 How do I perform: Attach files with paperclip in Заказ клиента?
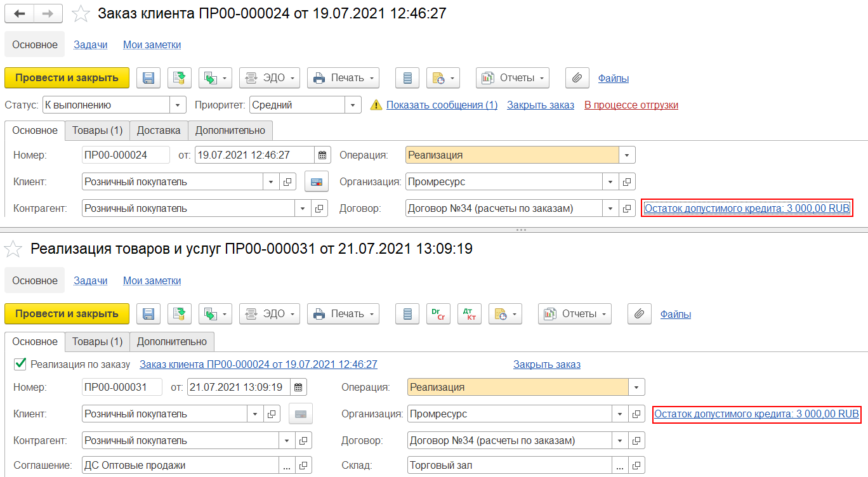(577, 78)
